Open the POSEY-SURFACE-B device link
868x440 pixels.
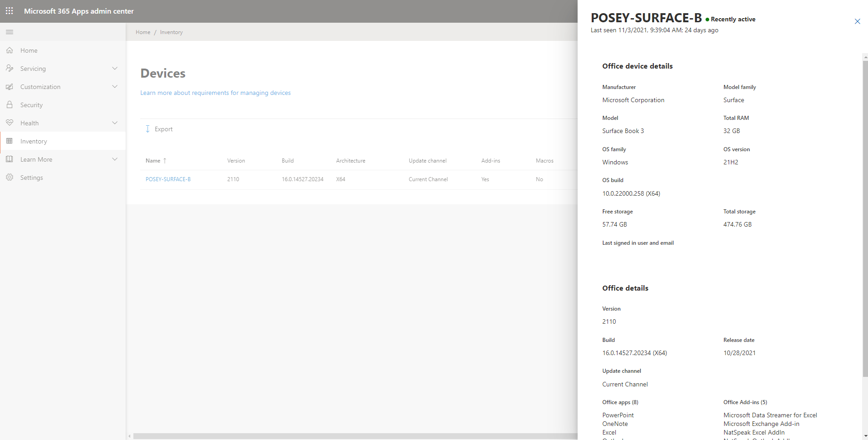(x=168, y=179)
